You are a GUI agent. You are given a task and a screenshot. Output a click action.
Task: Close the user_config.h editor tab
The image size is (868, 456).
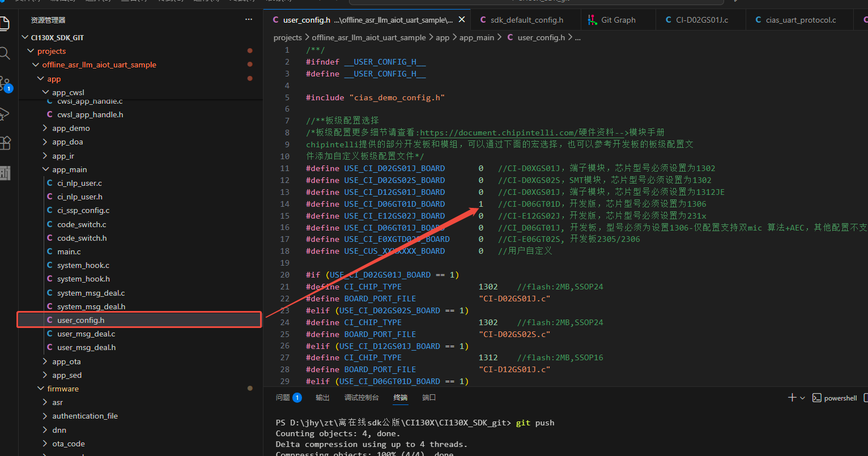[462, 20]
